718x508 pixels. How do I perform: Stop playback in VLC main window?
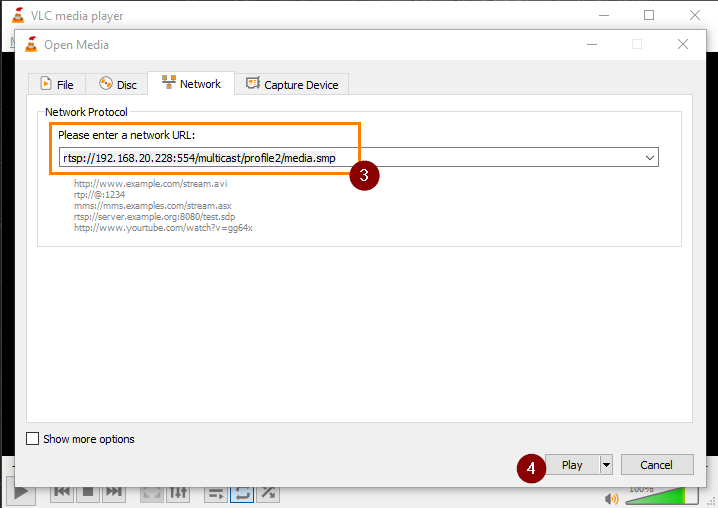coord(88,492)
